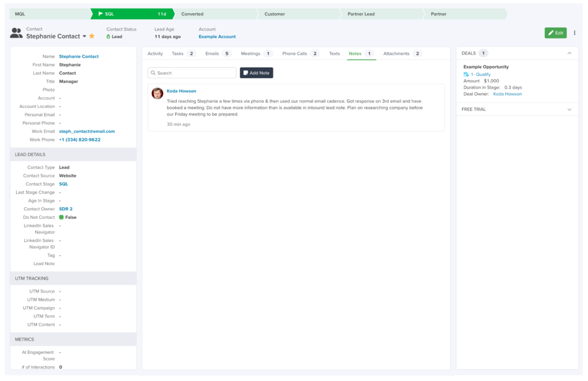Switch to the Meetings tab
This screenshot has height=381, width=588.
tap(256, 53)
